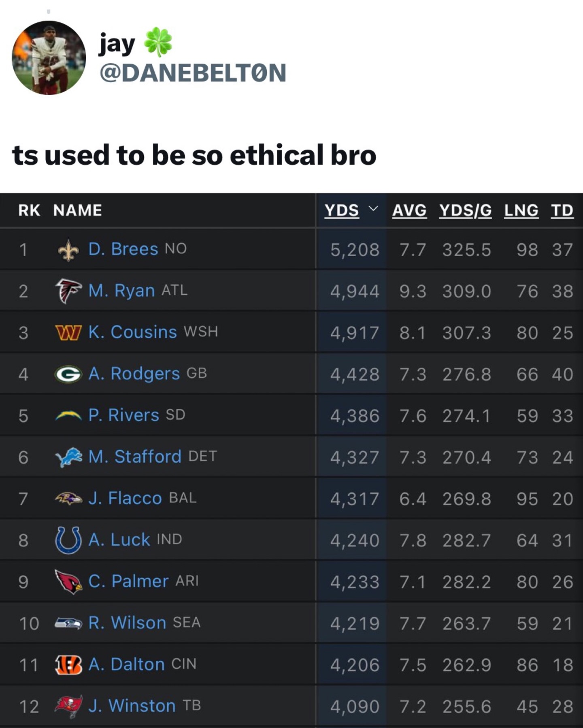Click the @DANEBELT0N username handle

tap(193, 73)
